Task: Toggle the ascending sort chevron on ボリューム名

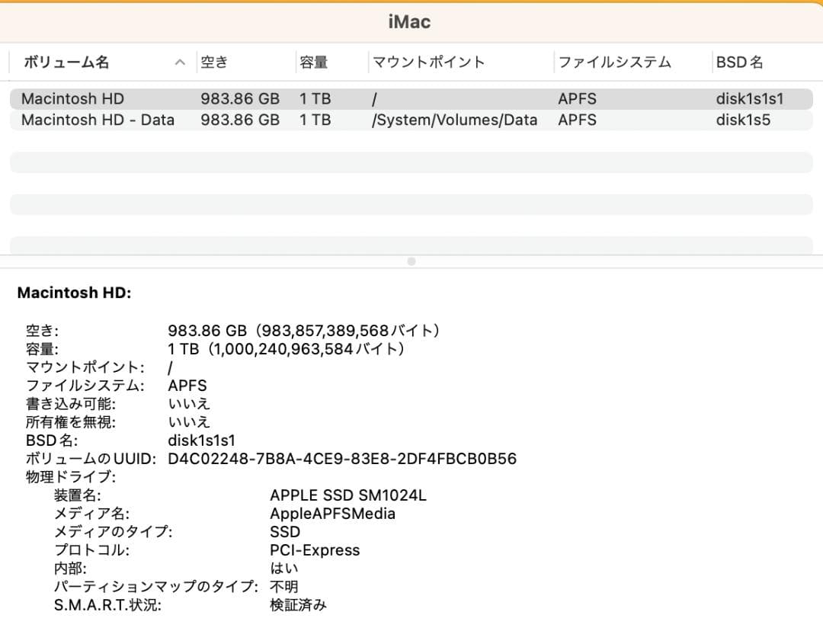Action: (180, 62)
